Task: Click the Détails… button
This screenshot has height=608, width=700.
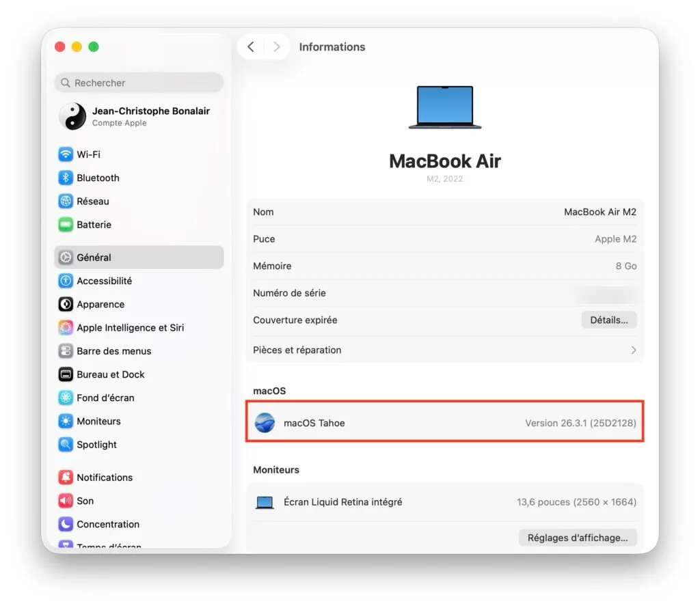Action: 609,320
